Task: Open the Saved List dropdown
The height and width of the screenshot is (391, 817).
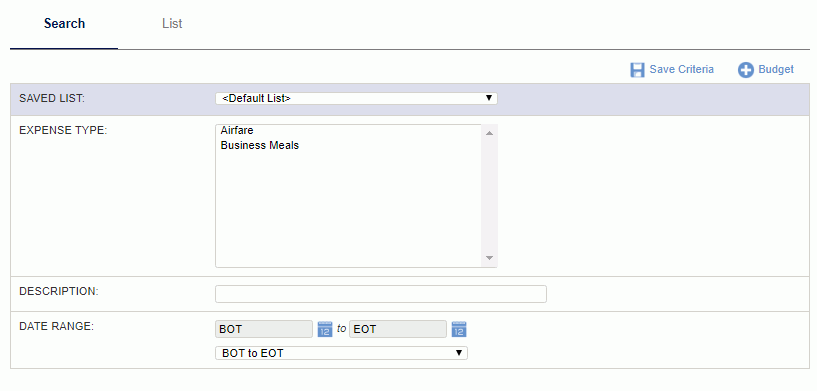Action: [x=356, y=98]
